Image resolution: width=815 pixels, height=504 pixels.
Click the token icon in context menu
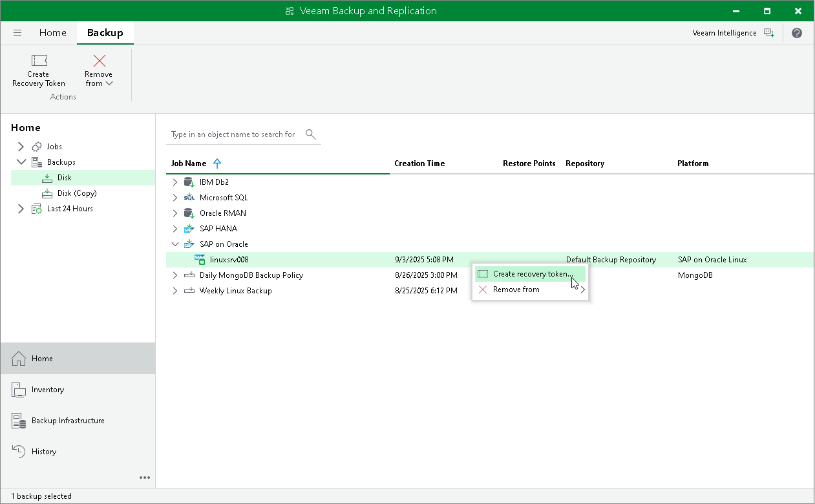pyautogui.click(x=483, y=274)
